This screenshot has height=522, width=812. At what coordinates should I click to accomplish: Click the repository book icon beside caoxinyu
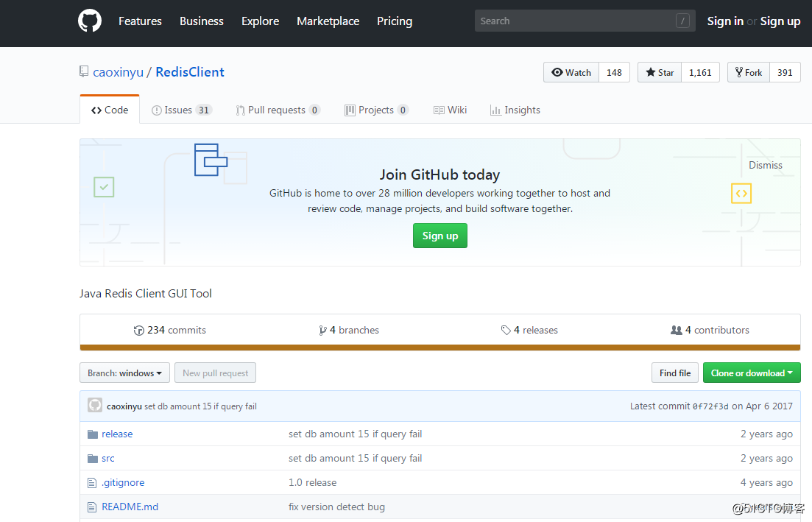point(84,71)
